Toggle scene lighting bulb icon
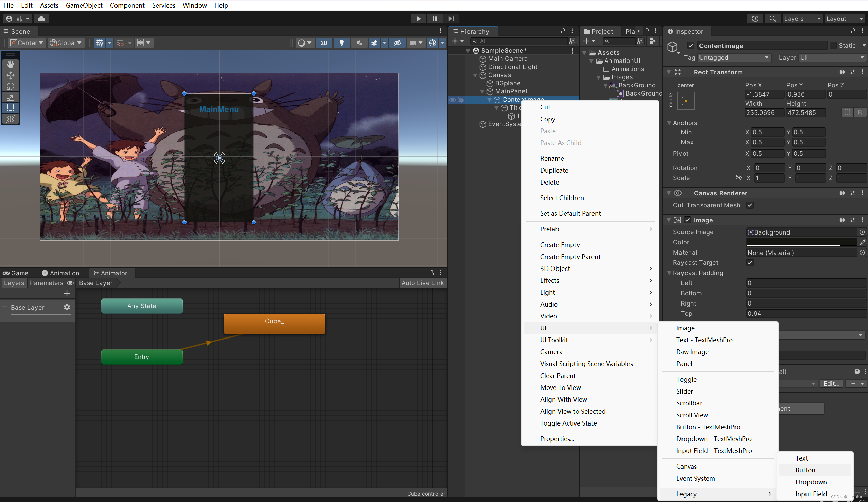The height and width of the screenshot is (502, 868). 342,43
